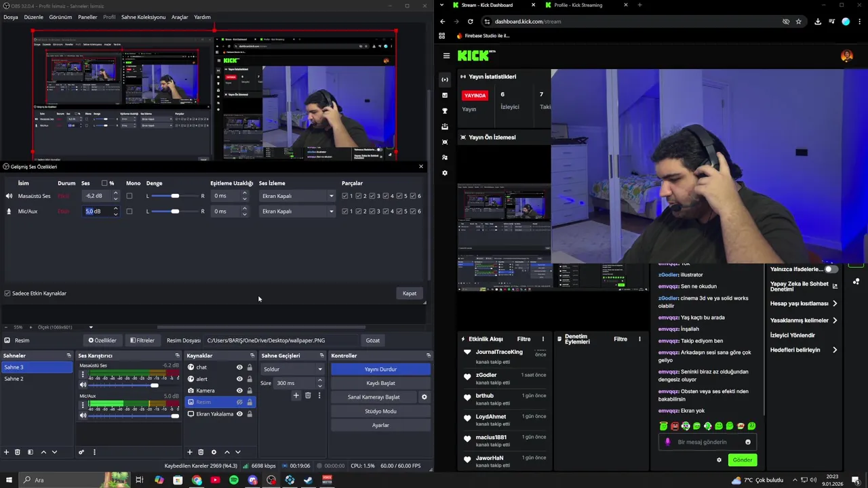868x488 pixels.
Task: Delete the selected scene with trash icon
Action: [x=18, y=452]
